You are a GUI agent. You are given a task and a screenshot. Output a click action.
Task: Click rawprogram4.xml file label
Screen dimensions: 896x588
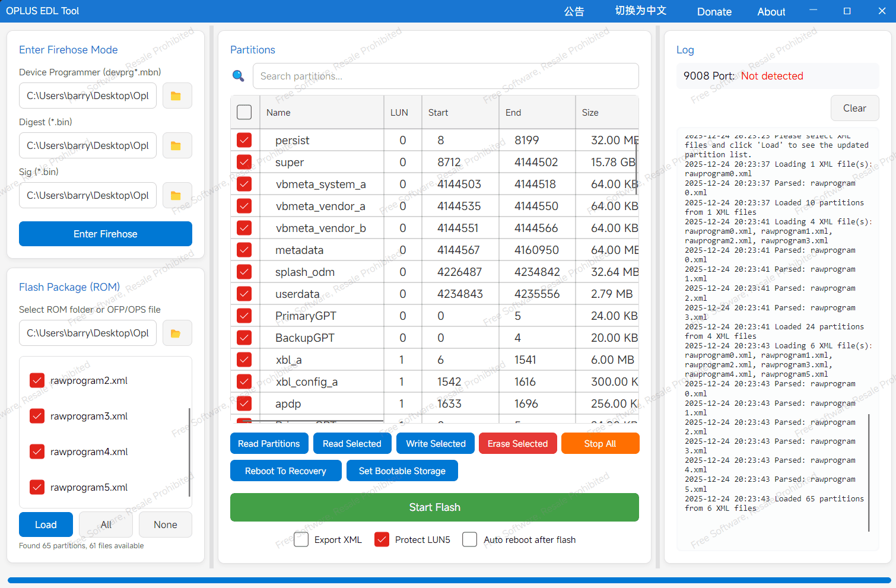[x=89, y=452]
